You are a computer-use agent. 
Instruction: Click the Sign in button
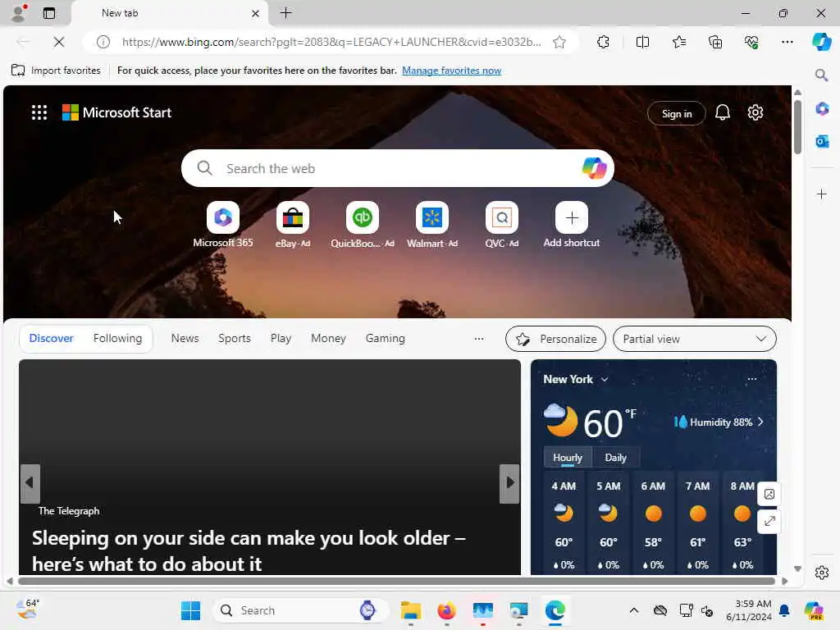tap(677, 113)
